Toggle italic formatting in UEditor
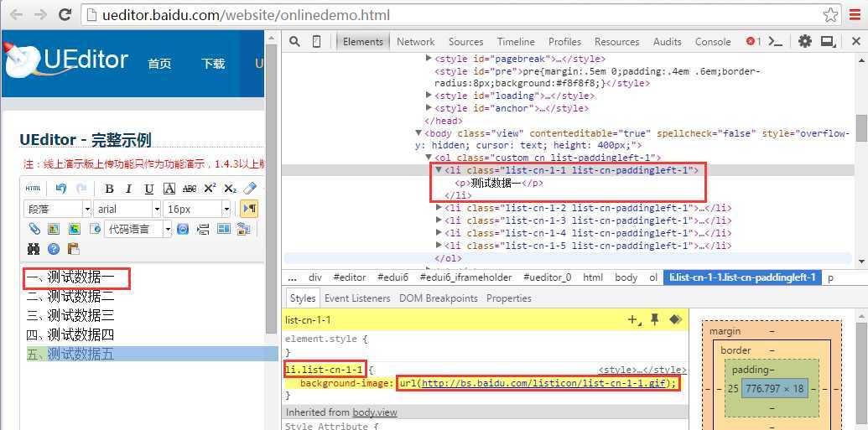 128,189
